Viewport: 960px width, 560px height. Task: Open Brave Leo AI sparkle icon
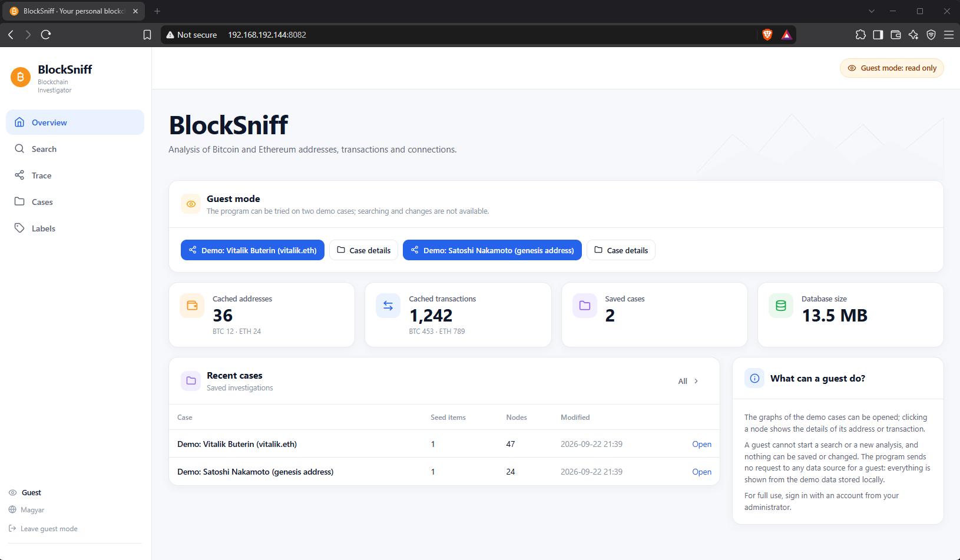(x=913, y=35)
